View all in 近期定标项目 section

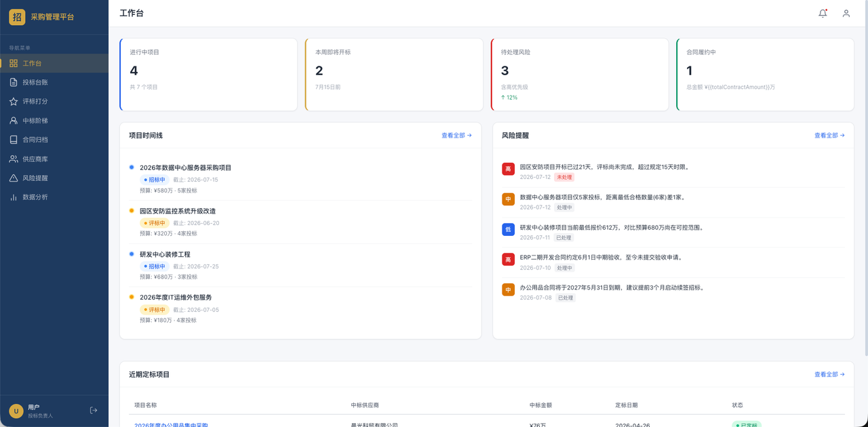[x=829, y=374]
